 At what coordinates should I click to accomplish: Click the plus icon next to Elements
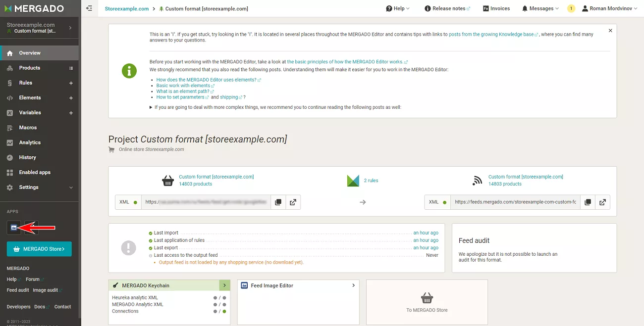tap(71, 98)
